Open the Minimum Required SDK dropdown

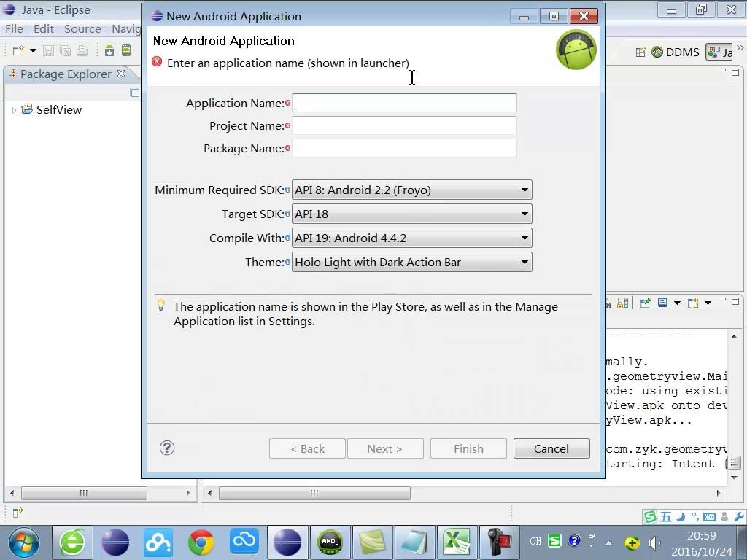click(x=411, y=190)
